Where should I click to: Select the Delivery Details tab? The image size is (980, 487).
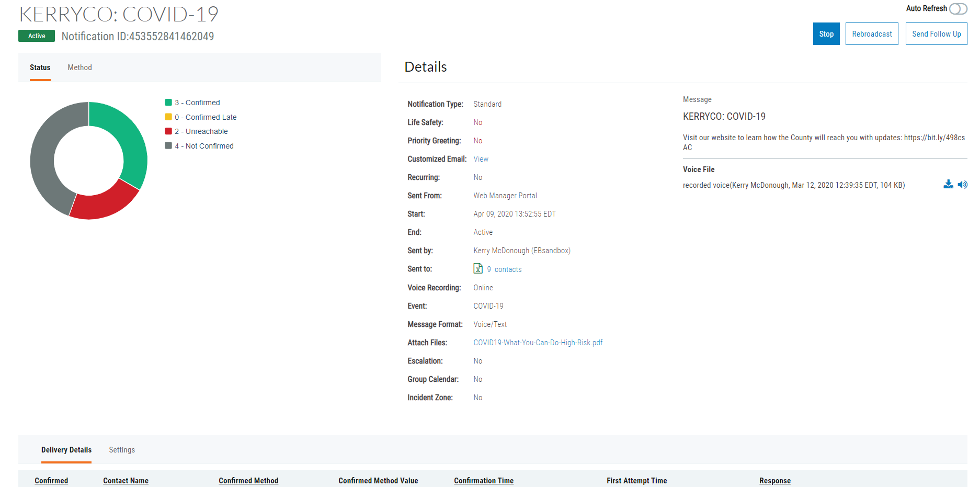66,450
